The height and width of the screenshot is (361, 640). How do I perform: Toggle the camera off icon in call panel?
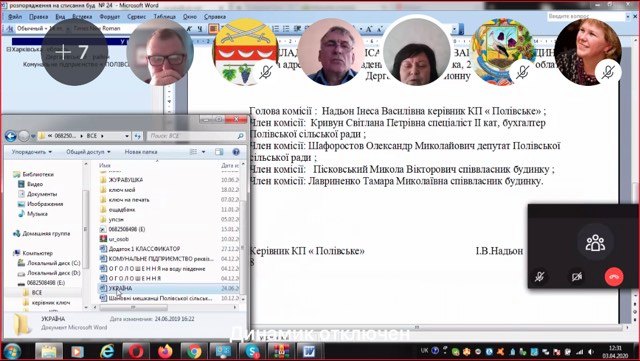[x=576, y=276]
